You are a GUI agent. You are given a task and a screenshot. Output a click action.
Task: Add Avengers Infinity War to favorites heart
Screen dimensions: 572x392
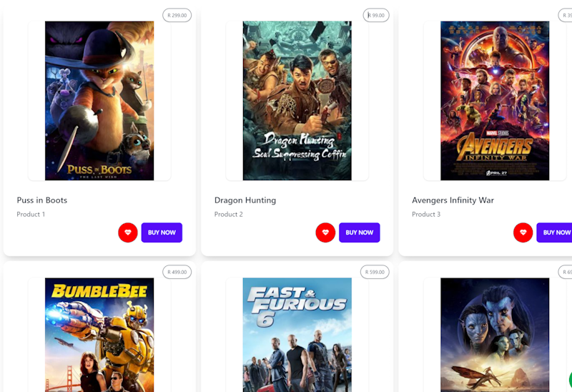[523, 232]
